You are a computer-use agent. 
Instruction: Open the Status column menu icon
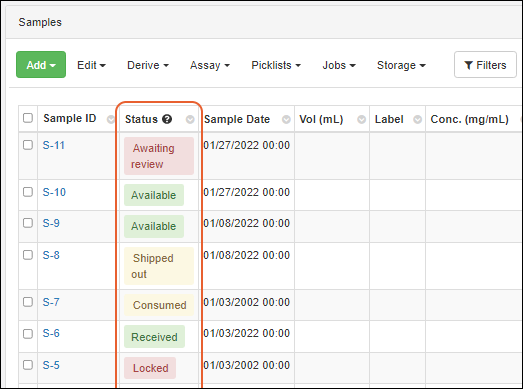[190, 119]
